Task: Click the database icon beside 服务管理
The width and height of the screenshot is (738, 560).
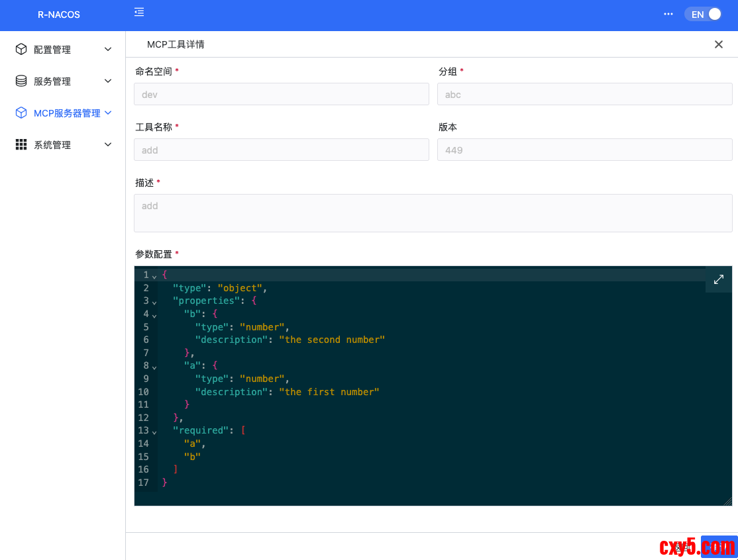Action: pyautogui.click(x=21, y=81)
